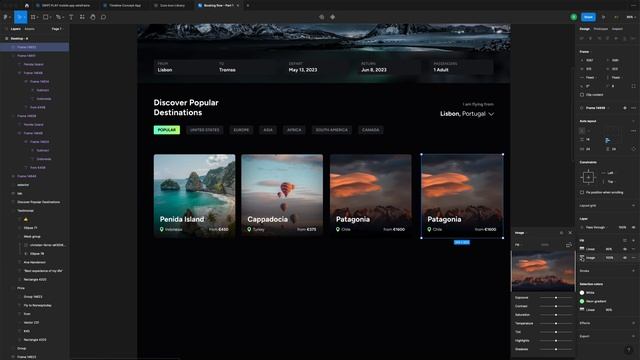Select Discover Popular Destinations layer row
Screen dimensions: 640x360
(x=38, y=202)
